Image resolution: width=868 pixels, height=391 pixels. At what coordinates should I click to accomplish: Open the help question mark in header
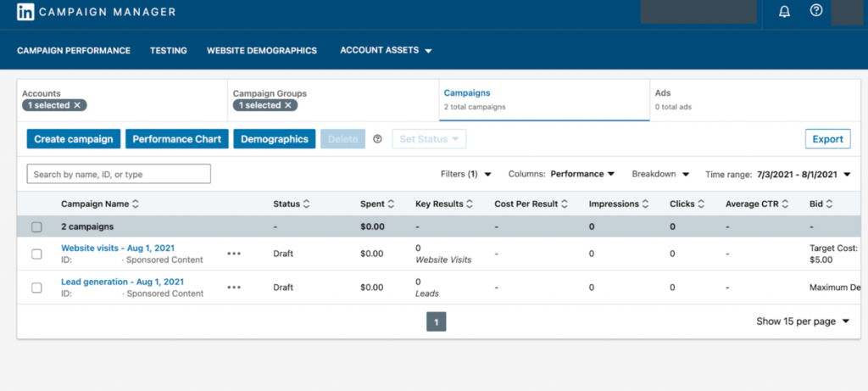816,10
